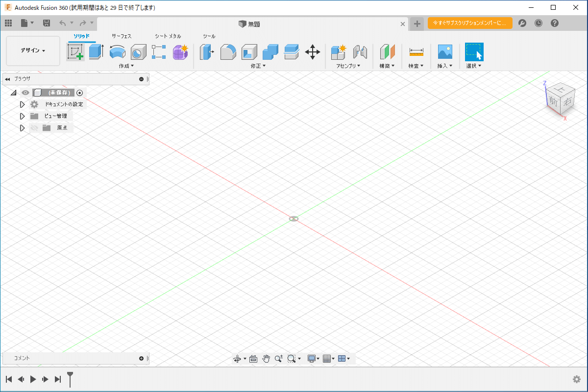
Task: Expand the ドキュメントの設定 node
Action: click(22, 104)
